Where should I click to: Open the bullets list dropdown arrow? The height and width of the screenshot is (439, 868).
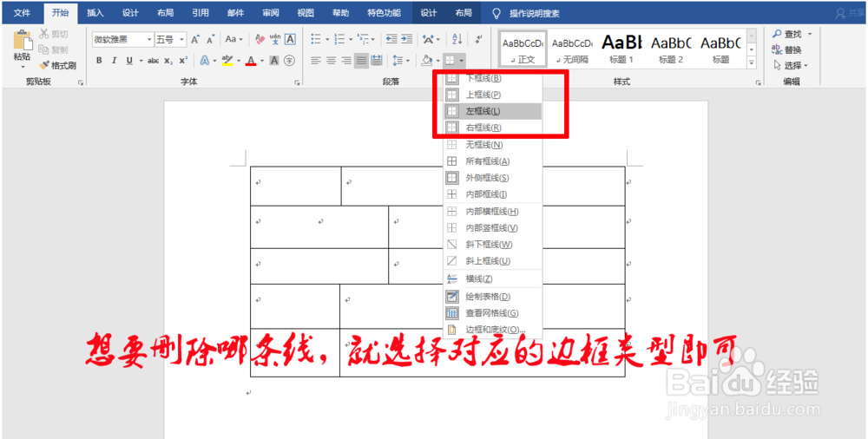(x=327, y=39)
